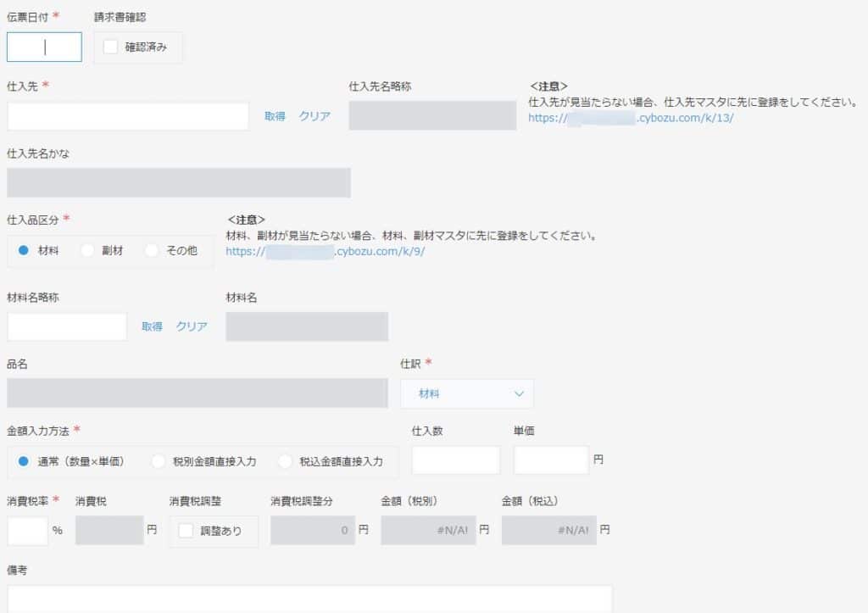Viewport: 868px width, 613px height.
Task: Open the 仕訳 dropdown showing 材料
Action: (466, 393)
